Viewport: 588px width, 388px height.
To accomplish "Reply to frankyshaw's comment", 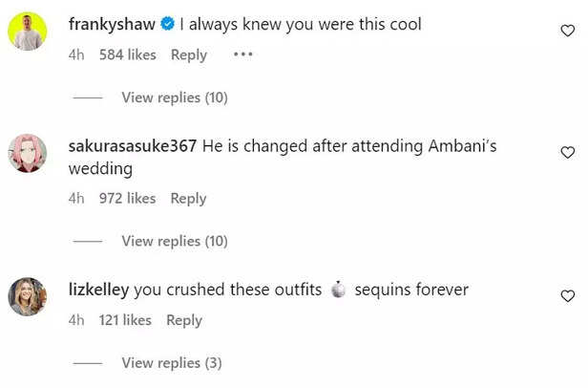I will tap(189, 54).
